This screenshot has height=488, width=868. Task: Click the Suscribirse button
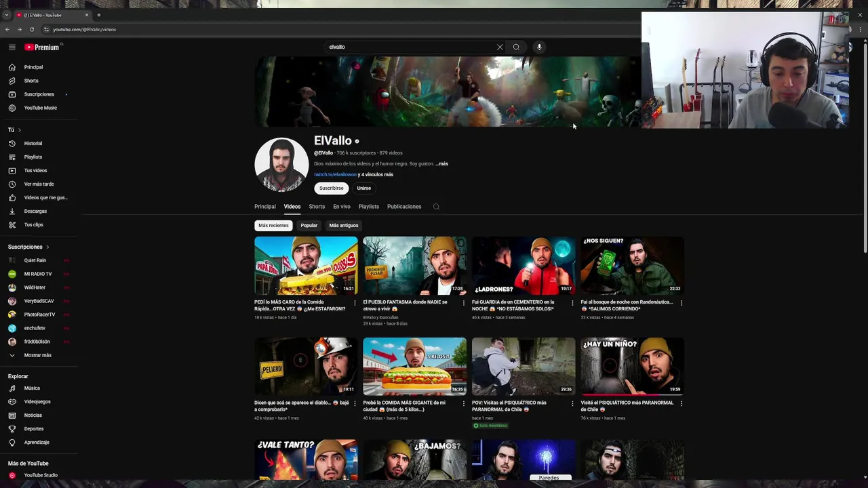click(332, 188)
